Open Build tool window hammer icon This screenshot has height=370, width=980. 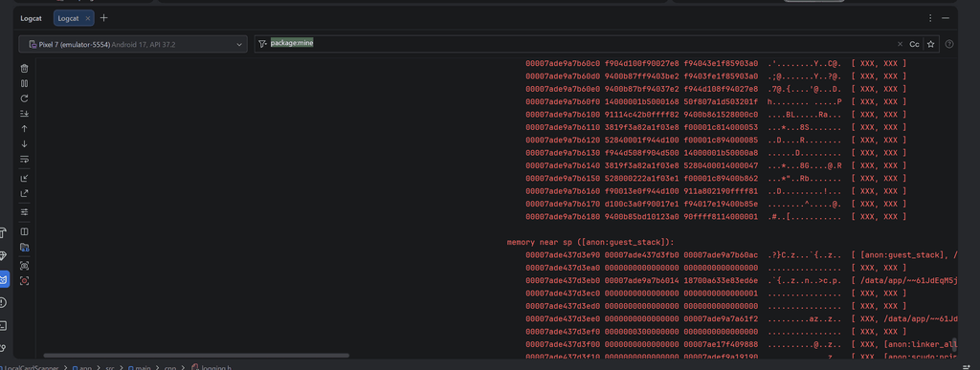pyautogui.click(x=3, y=233)
